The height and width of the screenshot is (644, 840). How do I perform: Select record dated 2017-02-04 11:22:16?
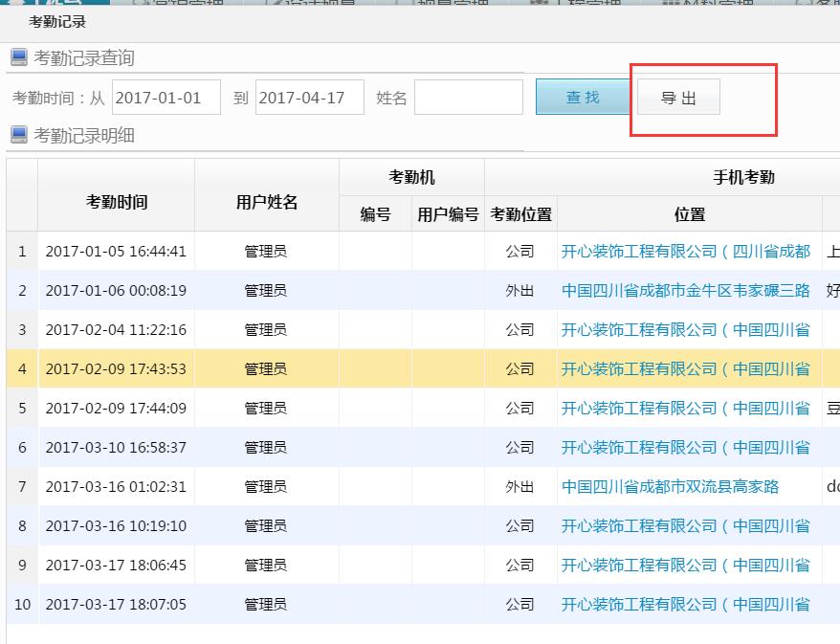click(116, 330)
